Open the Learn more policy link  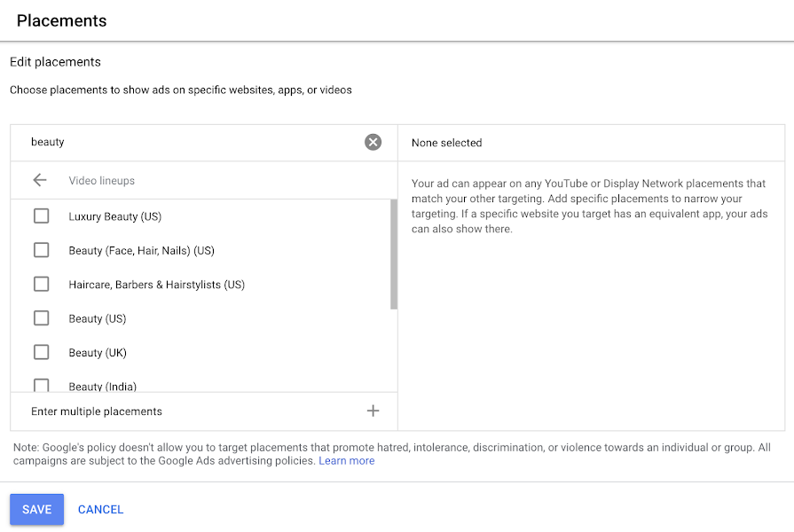click(x=347, y=461)
